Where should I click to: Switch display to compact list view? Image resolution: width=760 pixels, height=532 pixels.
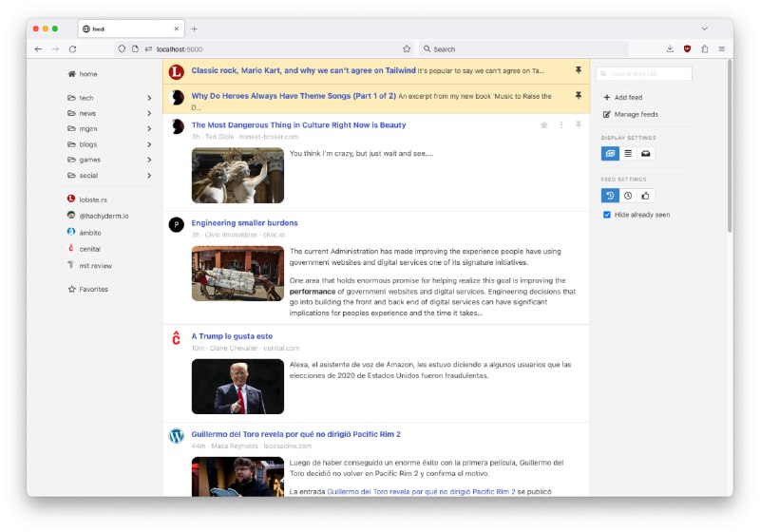[x=628, y=153]
